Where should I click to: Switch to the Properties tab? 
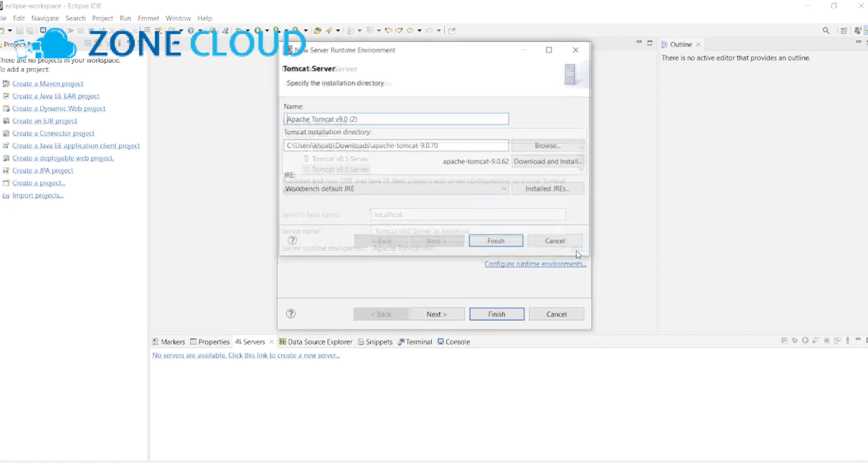pyautogui.click(x=210, y=342)
